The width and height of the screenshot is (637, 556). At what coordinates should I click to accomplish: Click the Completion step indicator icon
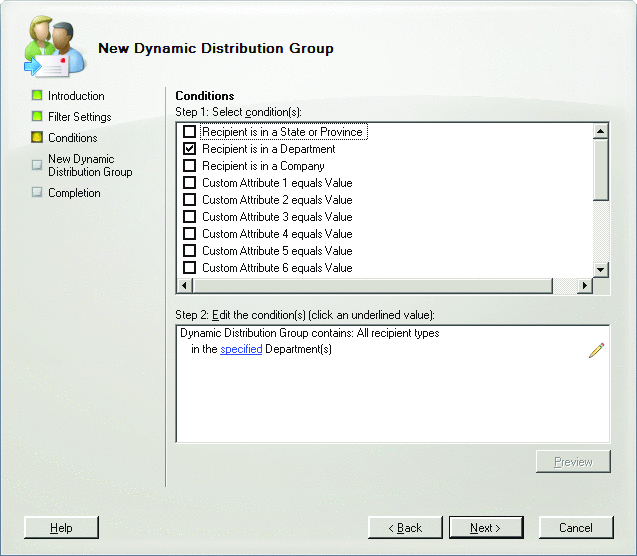point(37,193)
